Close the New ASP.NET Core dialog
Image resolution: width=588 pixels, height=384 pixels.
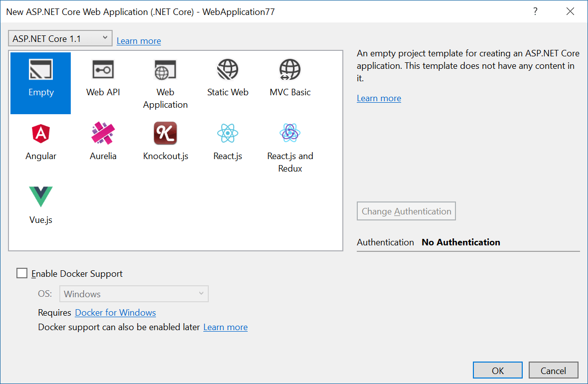click(570, 11)
